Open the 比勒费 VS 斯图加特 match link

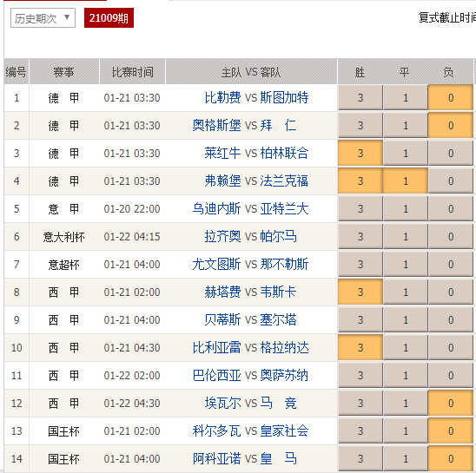point(256,98)
